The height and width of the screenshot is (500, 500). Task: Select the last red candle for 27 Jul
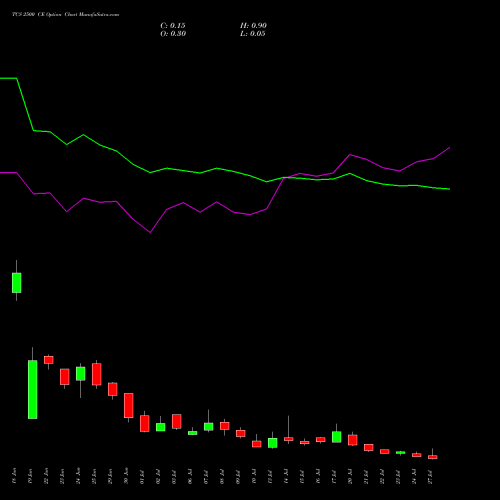pos(433,457)
